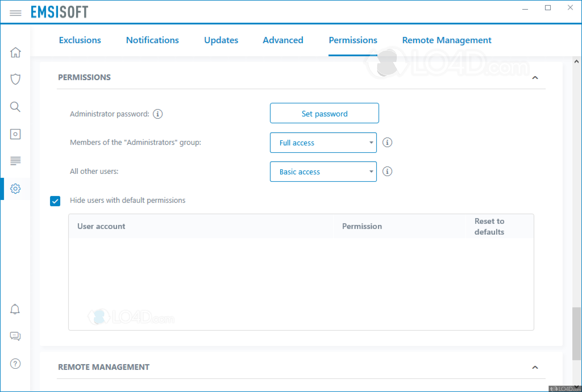
Task: Switch to the Notifications tab
Action: (152, 40)
